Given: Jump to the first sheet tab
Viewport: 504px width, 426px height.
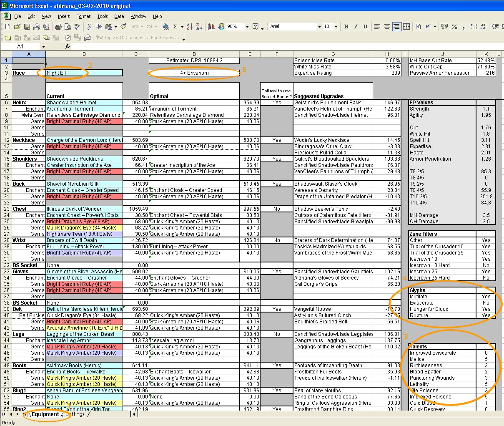Looking at the screenshot, I should point(4,414).
